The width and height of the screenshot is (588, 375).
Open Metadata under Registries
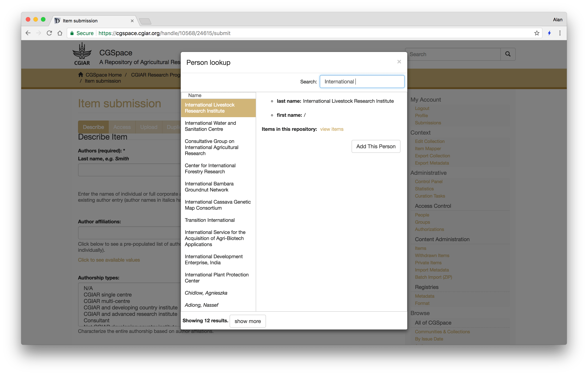(x=425, y=296)
